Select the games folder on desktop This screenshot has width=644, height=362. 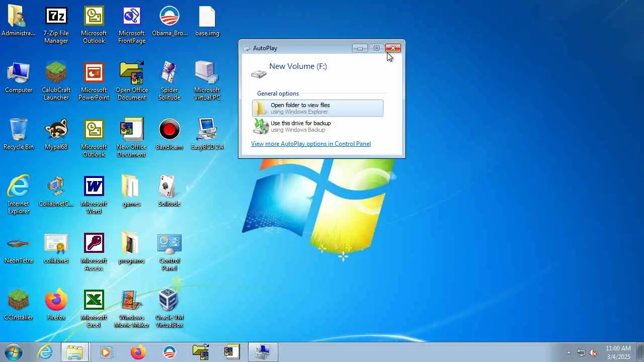coord(132,192)
